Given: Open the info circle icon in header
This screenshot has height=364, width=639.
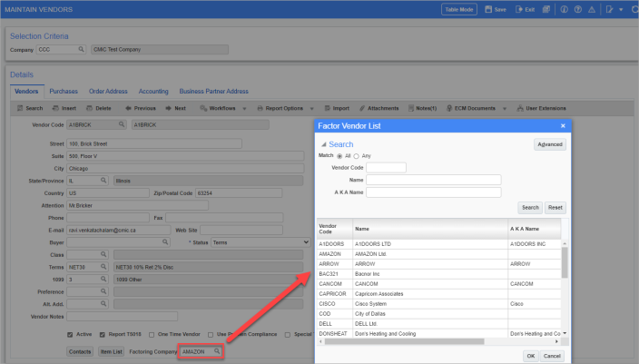Looking at the screenshot, I should pyautogui.click(x=564, y=9).
